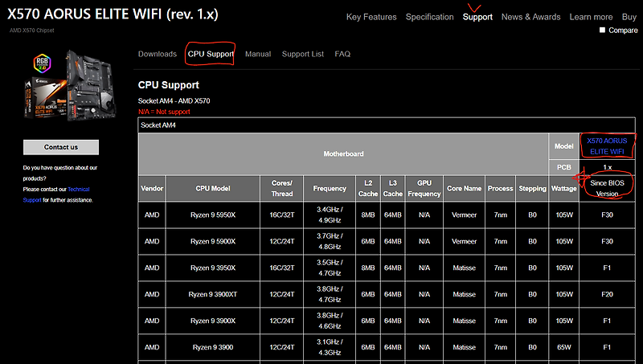The height and width of the screenshot is (364, 643).
Task: Select the Ryzen 9 3950X cell
Action: pos(213,268)
